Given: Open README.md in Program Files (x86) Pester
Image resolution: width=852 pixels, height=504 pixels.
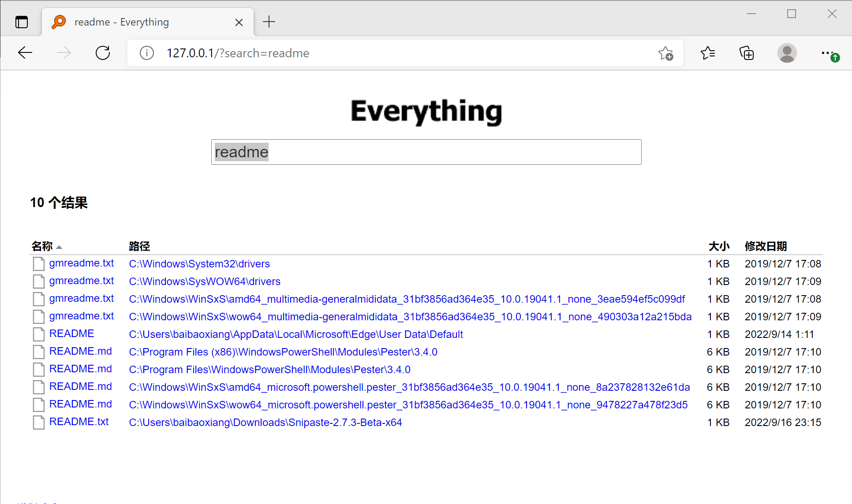Looking at the screenshot, I should pyautogui.click(x=81, y=351).
